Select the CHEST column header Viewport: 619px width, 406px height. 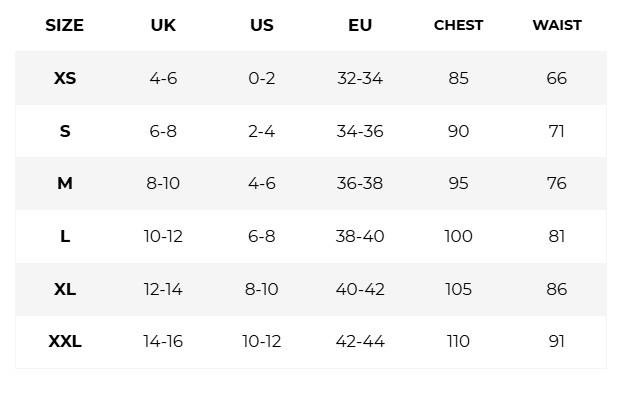pos(458,25)
